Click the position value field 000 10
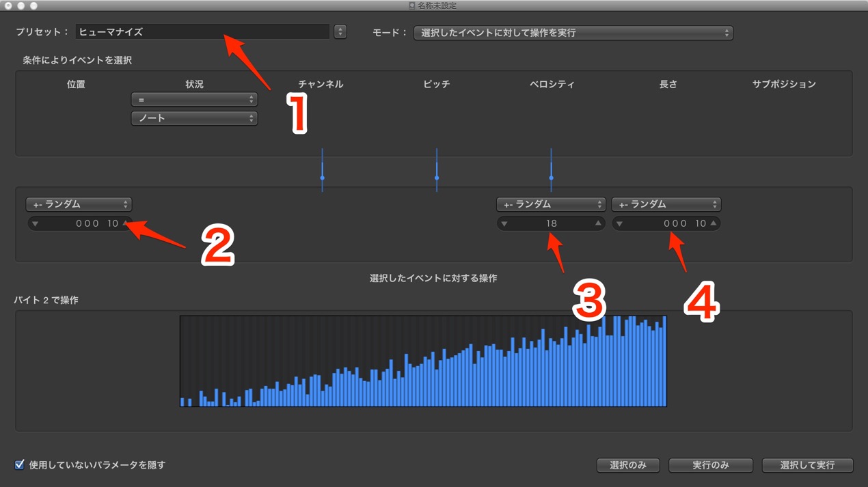 click(79, 223)
